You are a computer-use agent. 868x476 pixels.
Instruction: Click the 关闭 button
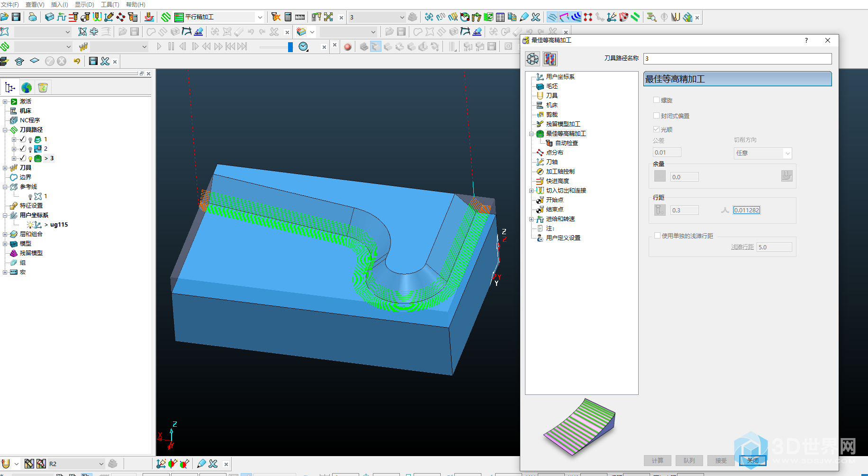752,460
